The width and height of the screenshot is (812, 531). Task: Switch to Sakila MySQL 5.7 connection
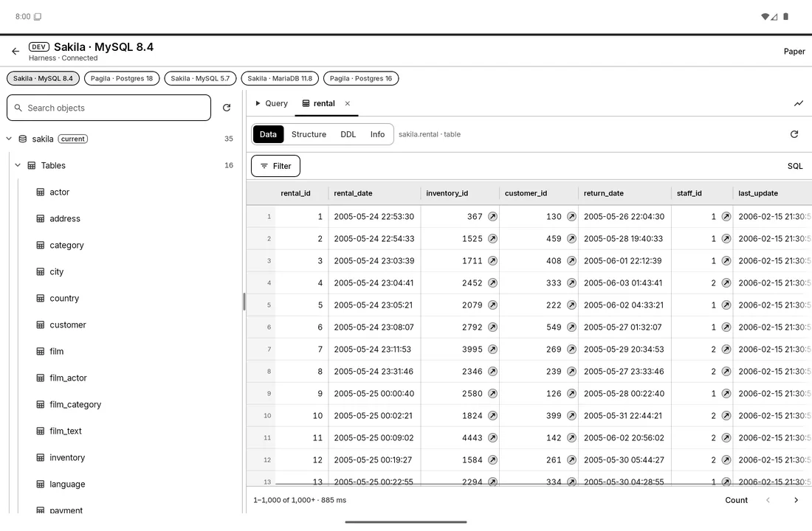click(x=200, y=78)
